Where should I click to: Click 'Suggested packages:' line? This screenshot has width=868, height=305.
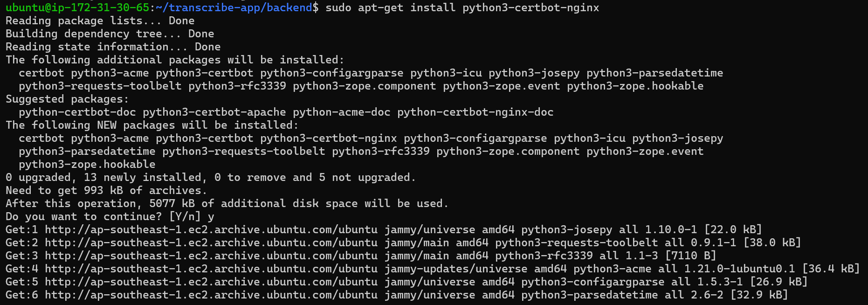pos(67,99)
